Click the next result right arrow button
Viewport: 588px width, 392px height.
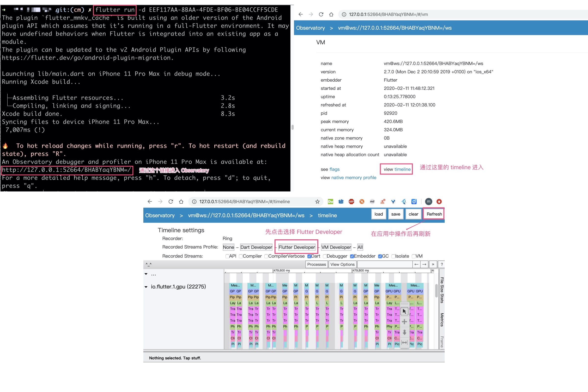(x=424, y=264)
